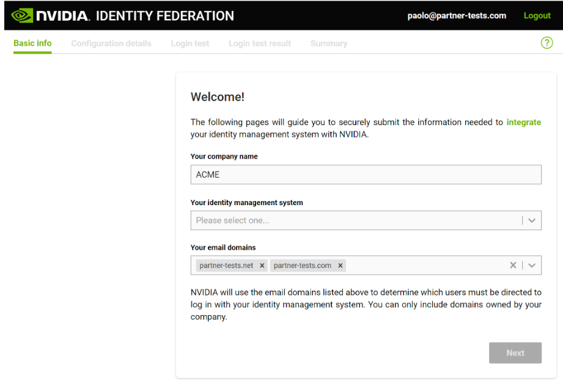Clear all email domains with the X icon
The image size is (563, 392).
point(513,265)
